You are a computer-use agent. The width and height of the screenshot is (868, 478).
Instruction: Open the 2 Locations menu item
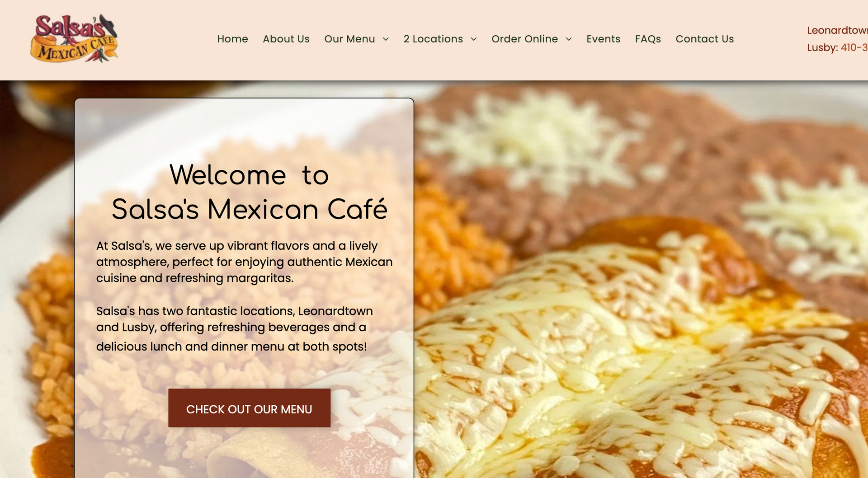pos(433,39)
